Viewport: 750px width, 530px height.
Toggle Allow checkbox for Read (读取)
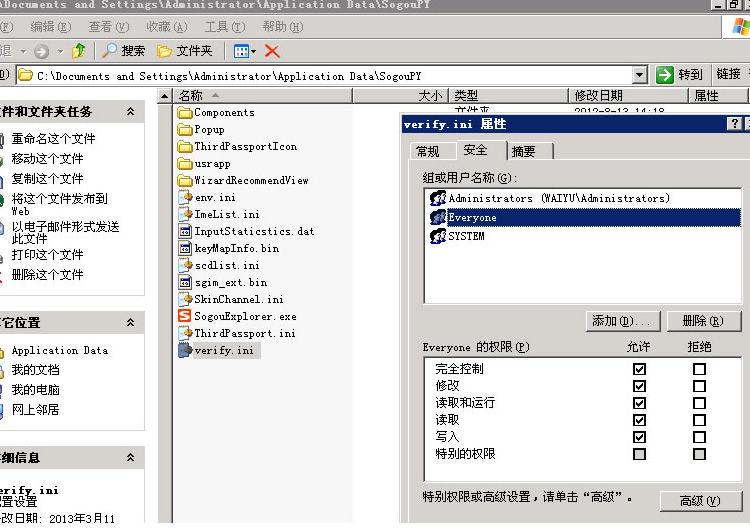[x=640, y=420]
